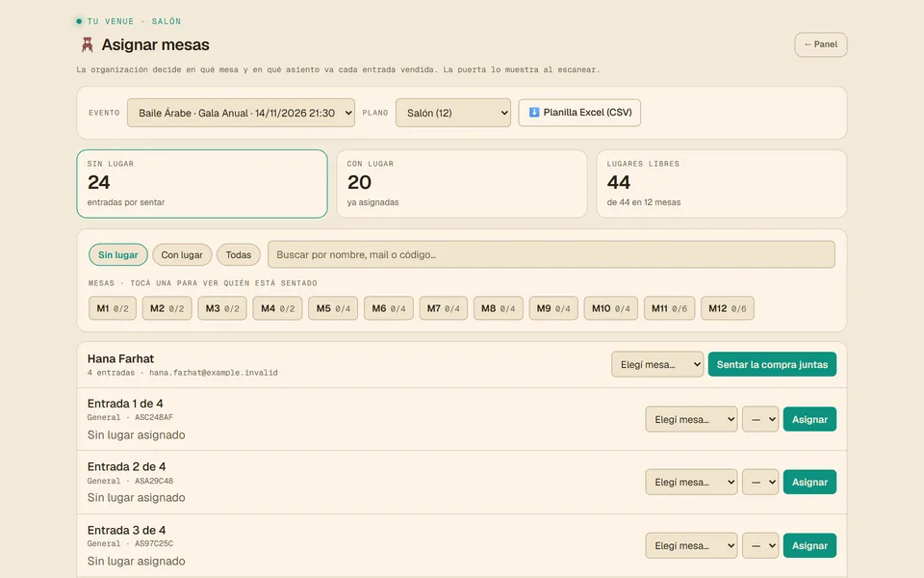Open the Evento dropdown
Image resolution: width=924 pixels, height=578 pixels.
pyautogui.click(x=241, y=113)
